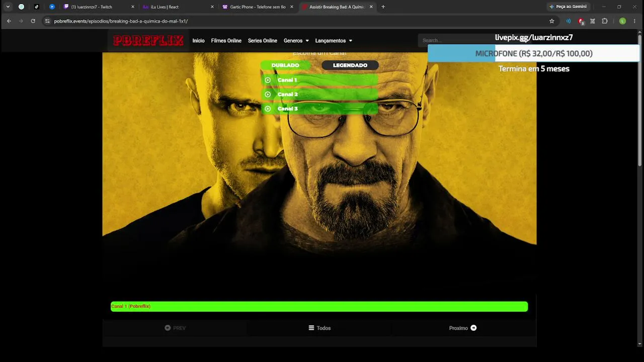Viewport: 644px width, 362px height.
Task: Close the luarzinnzx7 Twitch tab
Action: 133,7
